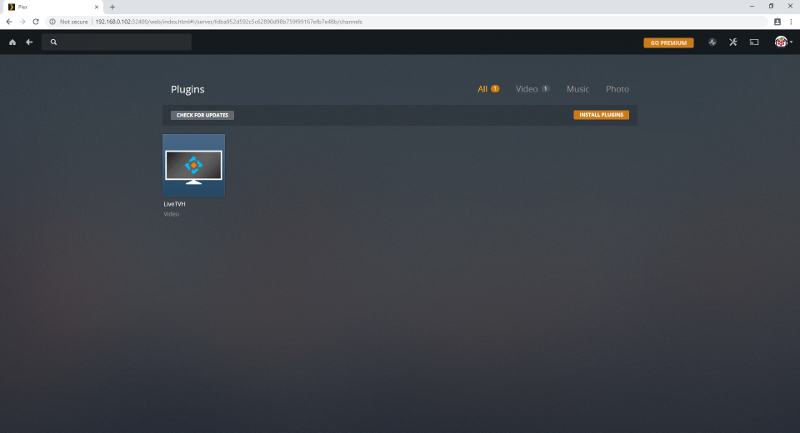Go to Plex home via house icon
The width and height of the screenshot is (800, 433).
tap(12, 42)
